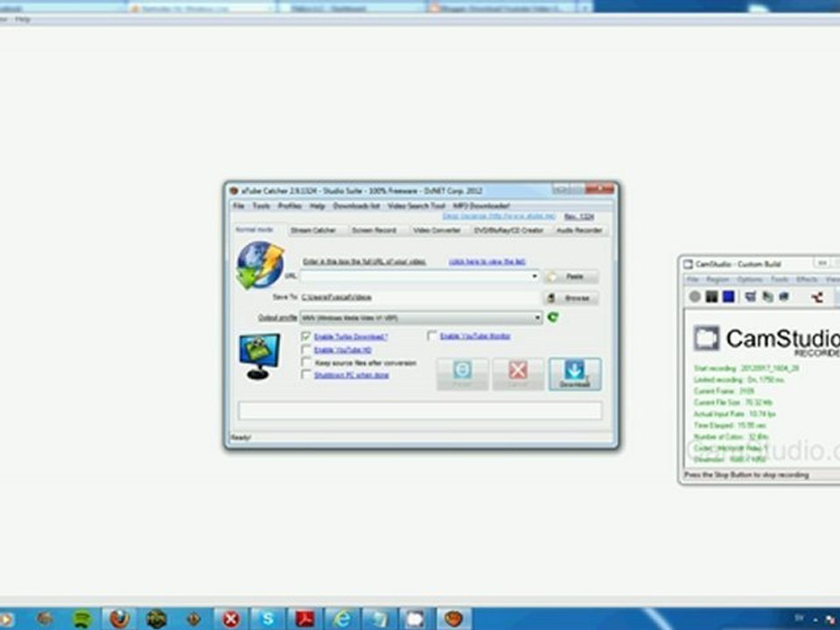Click the Skype icon in the taskbar
840x630 pixels.
tap(268, 619)
